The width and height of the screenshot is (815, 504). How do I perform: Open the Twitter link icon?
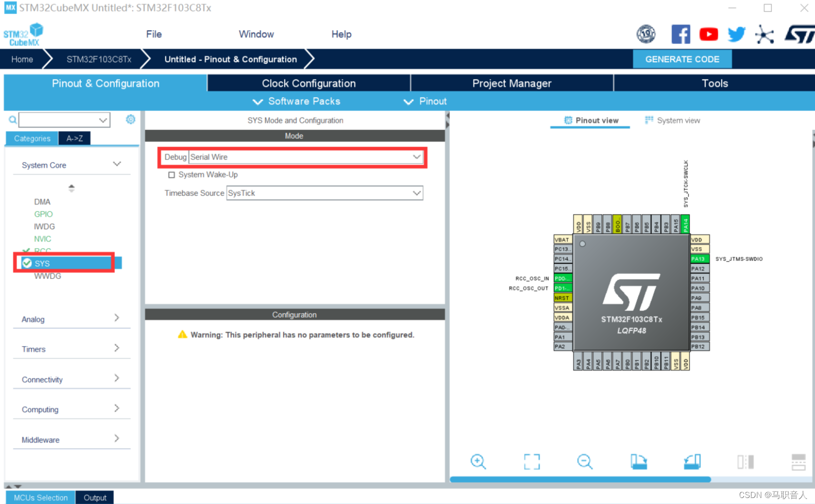[736, 34]
